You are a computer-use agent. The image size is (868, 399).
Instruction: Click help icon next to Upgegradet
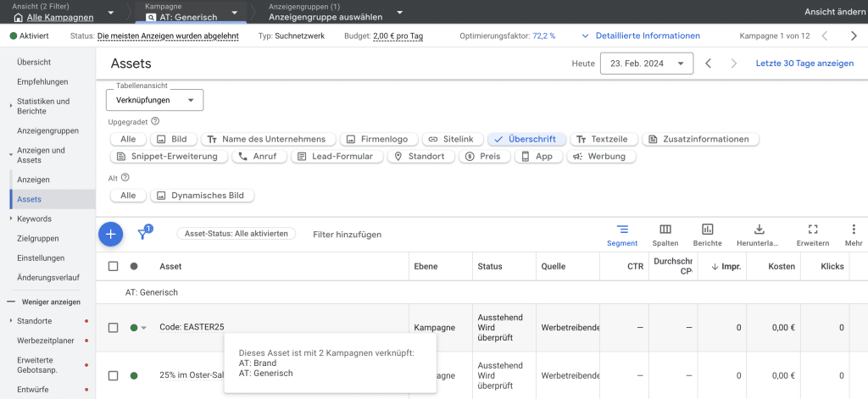tap(155, 121)
